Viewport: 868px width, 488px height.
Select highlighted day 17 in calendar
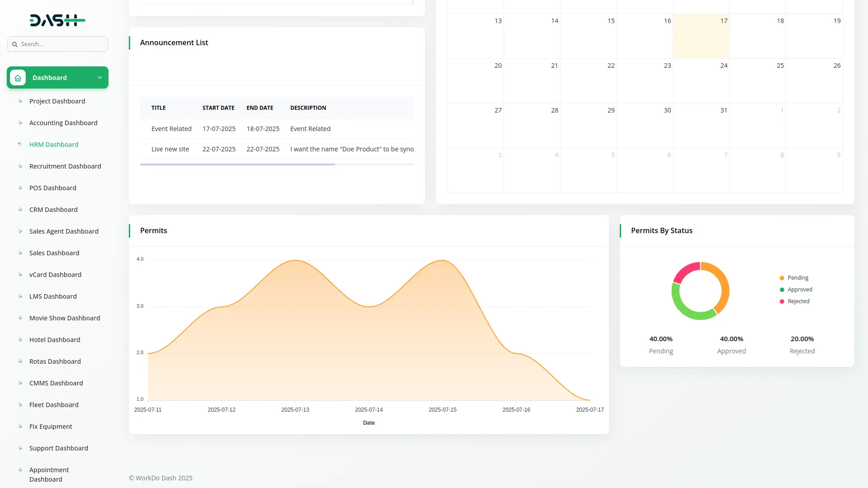tap(701, 36)
